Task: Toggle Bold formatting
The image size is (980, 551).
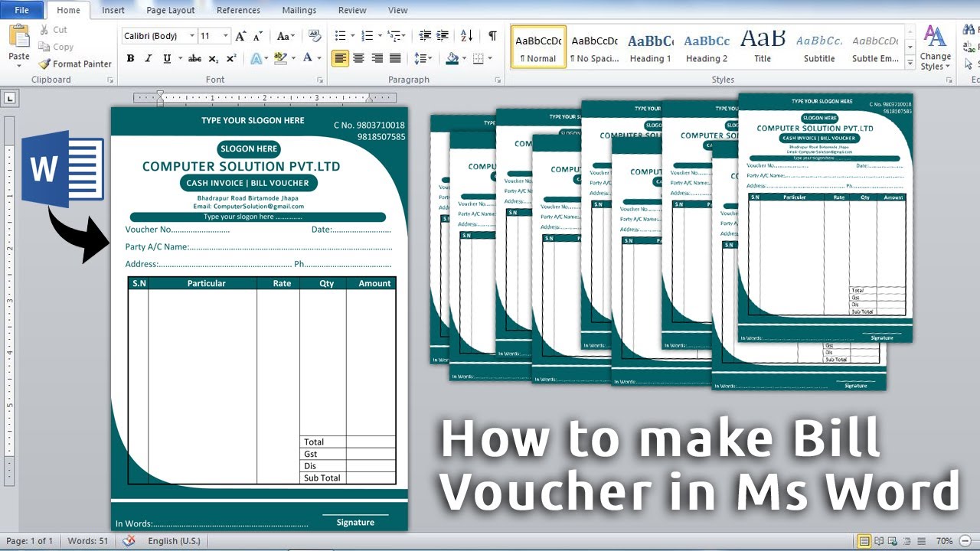Action: 130,58
